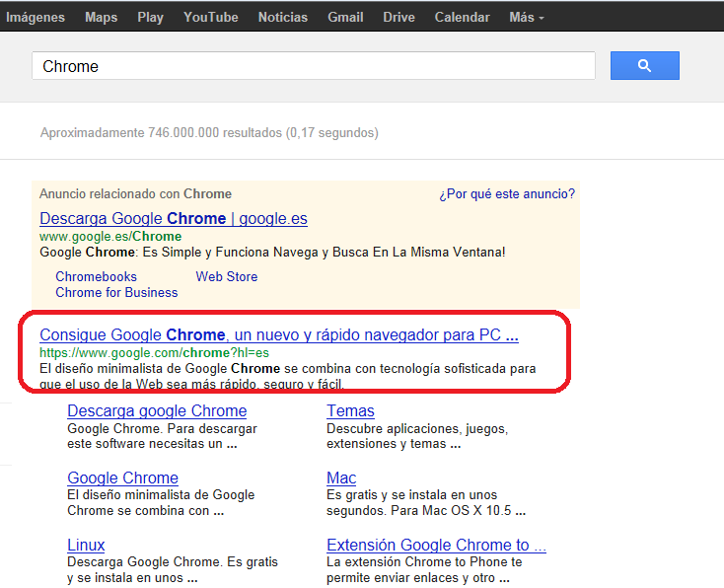The width and height of the screenshot is (724, 588).
Task: Open the 'Descarga Google Chrome | google.es' ad
Action: coord(174,218)
